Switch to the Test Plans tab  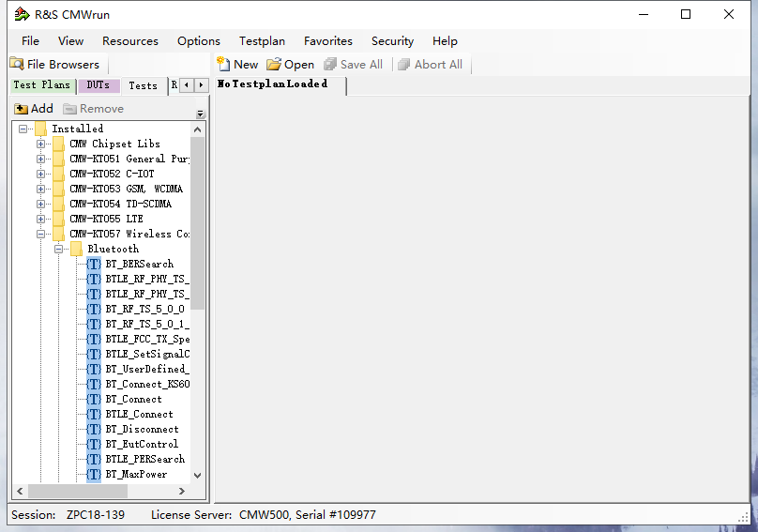pos(42,85)
